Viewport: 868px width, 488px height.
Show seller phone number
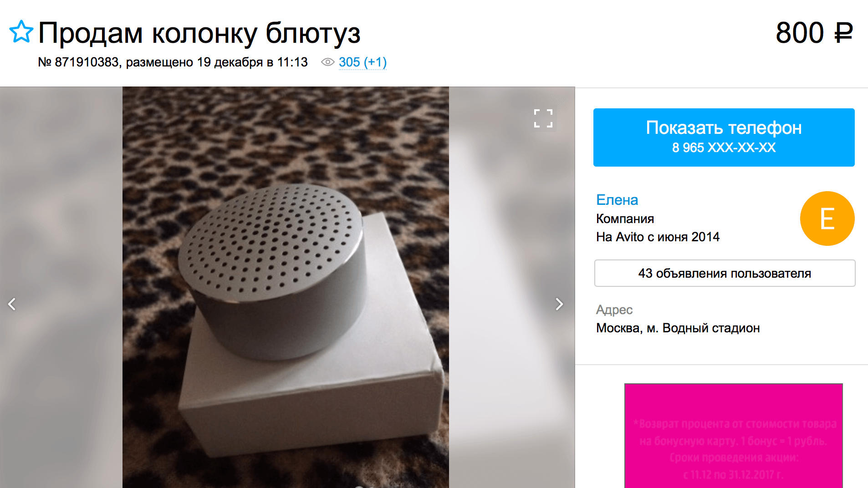click(x=724, y=137)
